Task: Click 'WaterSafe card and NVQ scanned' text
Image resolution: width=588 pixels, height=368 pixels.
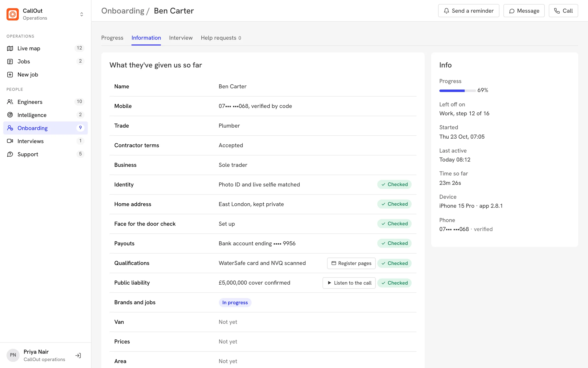Action: coord(262,263)
